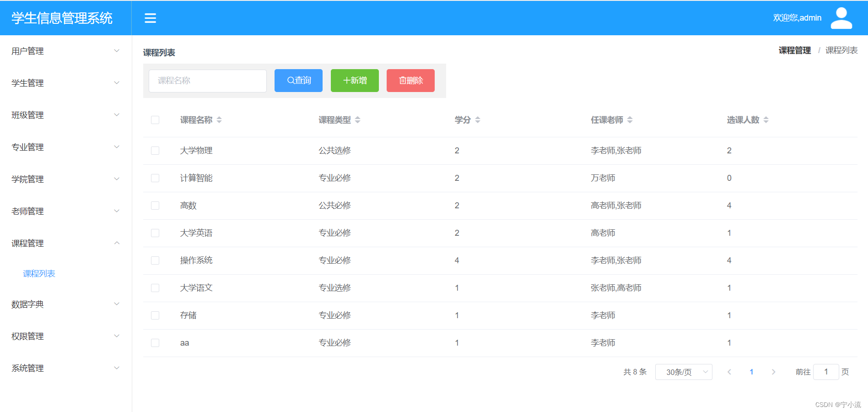This screenshot has width=868, height=412.
Task: Click the 万老师 teacher cell
Action: coord(603,178)
